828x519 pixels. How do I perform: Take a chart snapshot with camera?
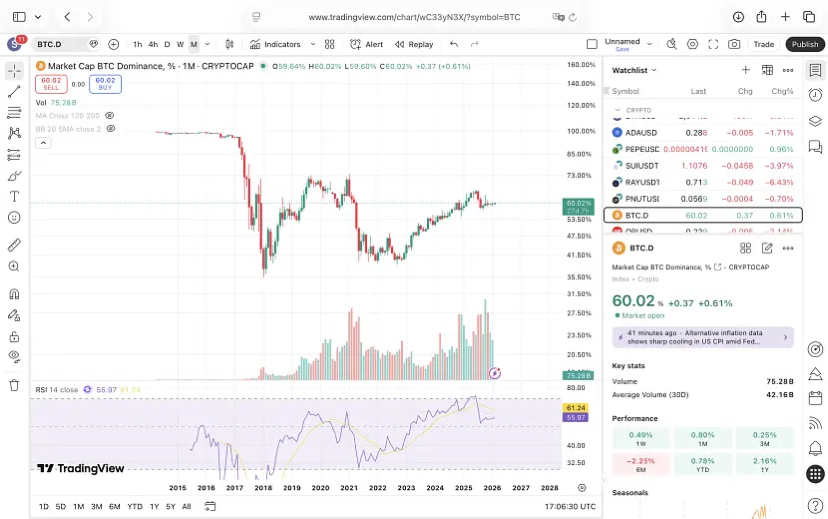[x=734, y=44]
